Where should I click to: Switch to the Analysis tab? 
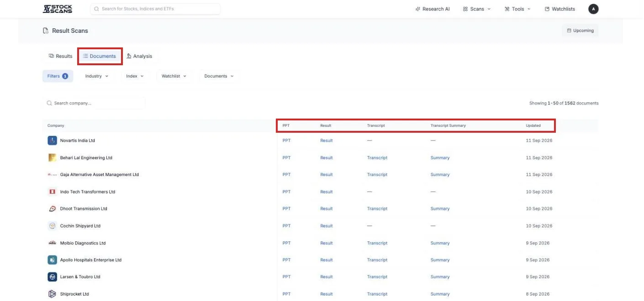point(139,56)
